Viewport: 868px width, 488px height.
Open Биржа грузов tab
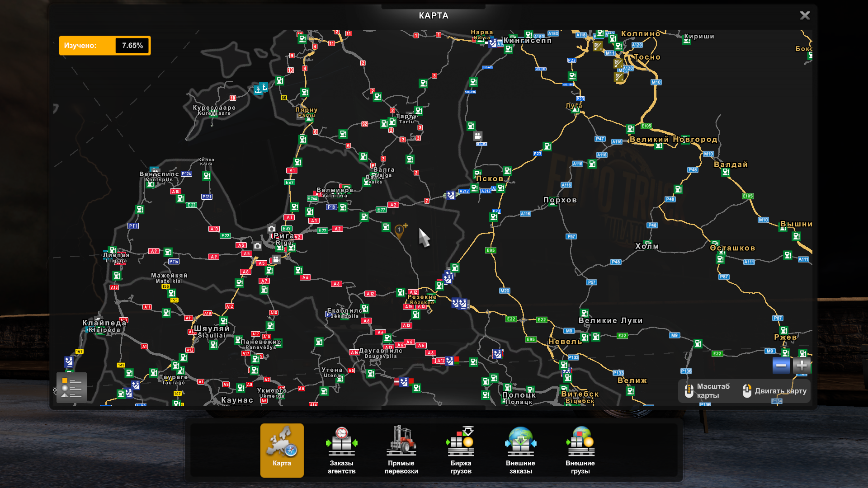tap(461, 450)
